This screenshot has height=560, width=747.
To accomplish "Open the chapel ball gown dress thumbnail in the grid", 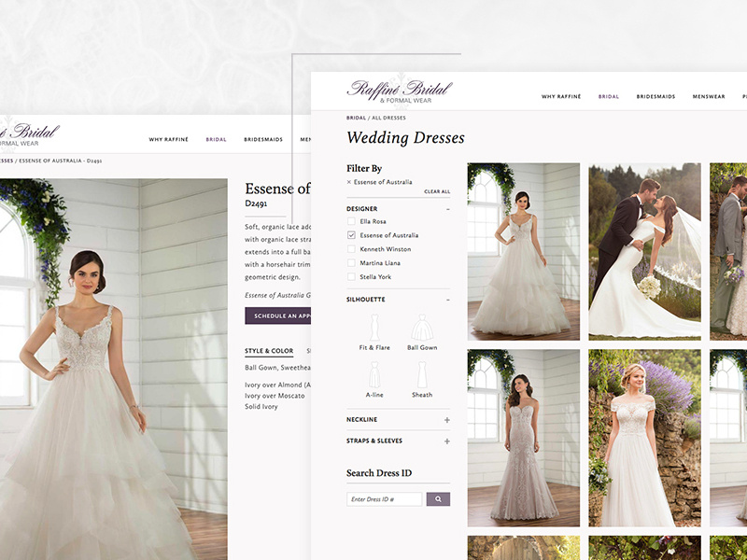I will click(524, 251).
